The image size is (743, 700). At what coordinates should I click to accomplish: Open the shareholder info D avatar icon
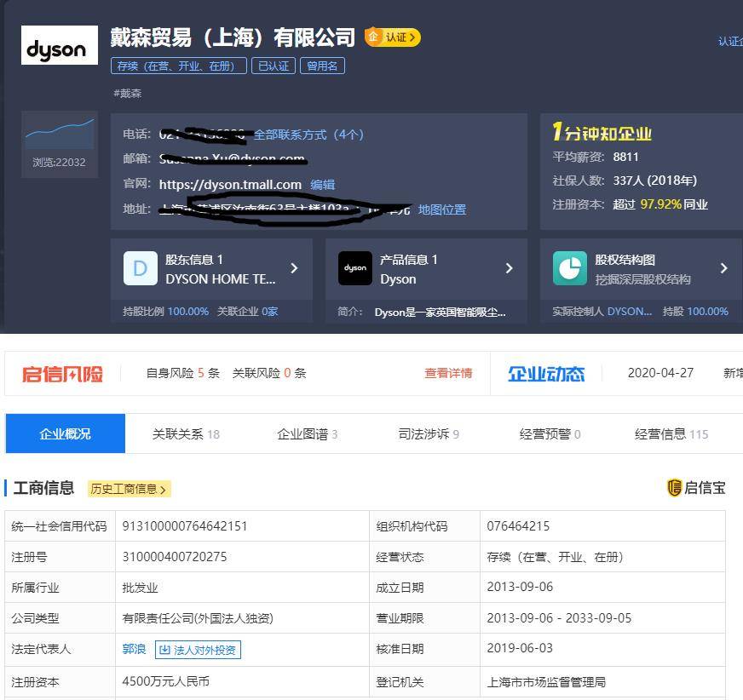coord(141,268)
